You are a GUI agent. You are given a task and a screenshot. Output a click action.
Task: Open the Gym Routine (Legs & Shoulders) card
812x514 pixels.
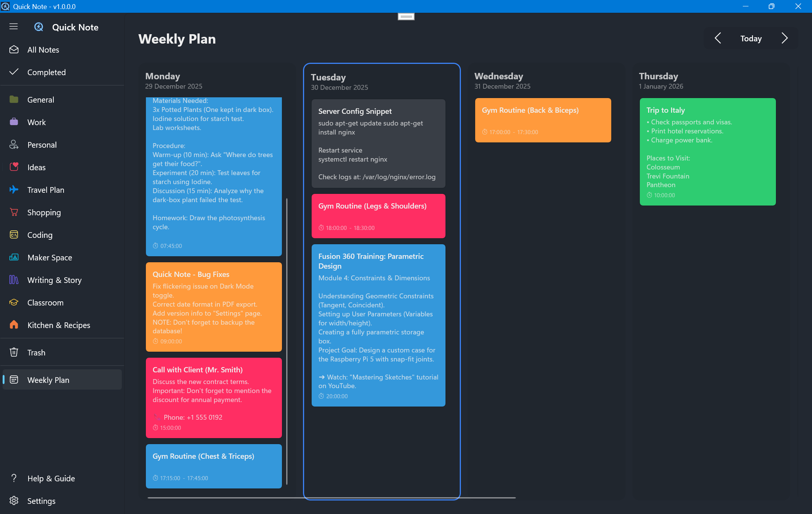tap(378, 216)
